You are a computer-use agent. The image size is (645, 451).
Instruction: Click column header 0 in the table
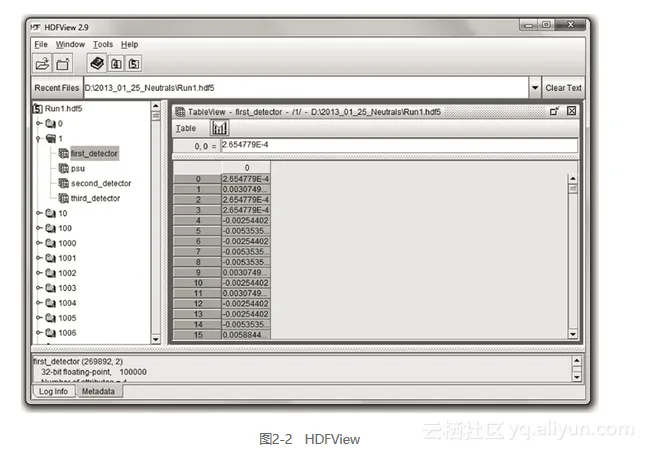[246, 168]
